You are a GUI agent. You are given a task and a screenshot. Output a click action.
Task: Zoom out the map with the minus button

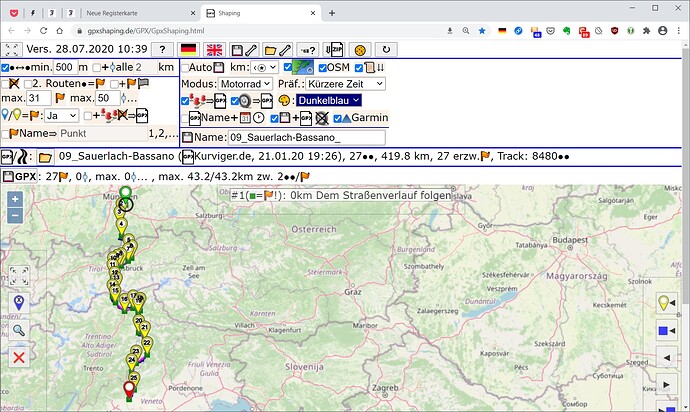tap(15, 216)
